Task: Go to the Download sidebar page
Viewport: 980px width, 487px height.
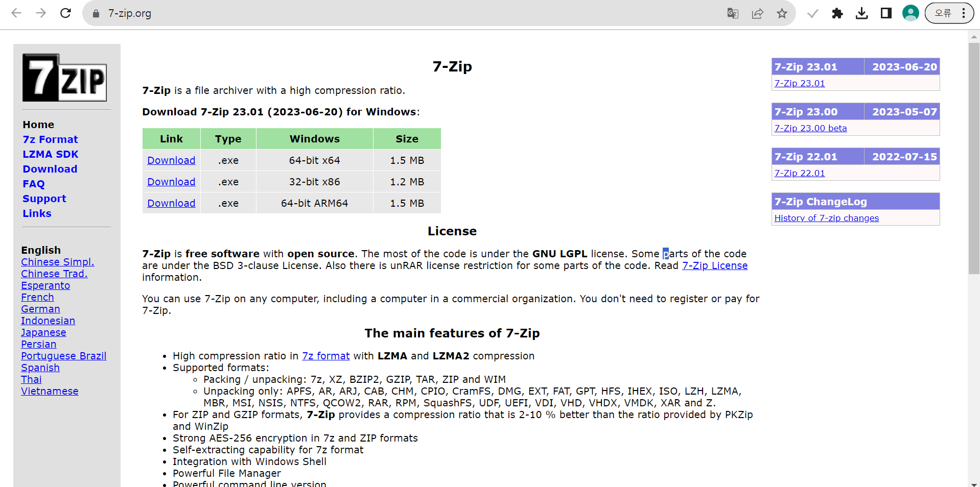Action: (x=50, y=169)
